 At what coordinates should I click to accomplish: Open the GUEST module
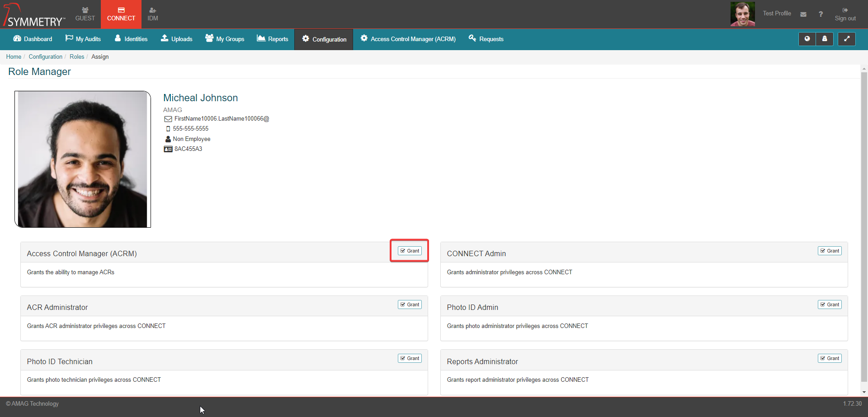click(x=85, y=14)
